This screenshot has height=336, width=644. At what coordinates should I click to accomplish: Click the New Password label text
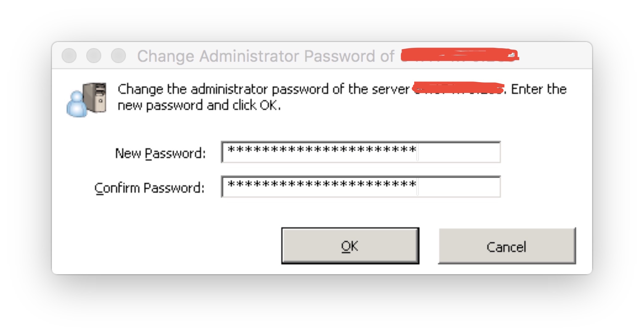(x=160, y=153)
